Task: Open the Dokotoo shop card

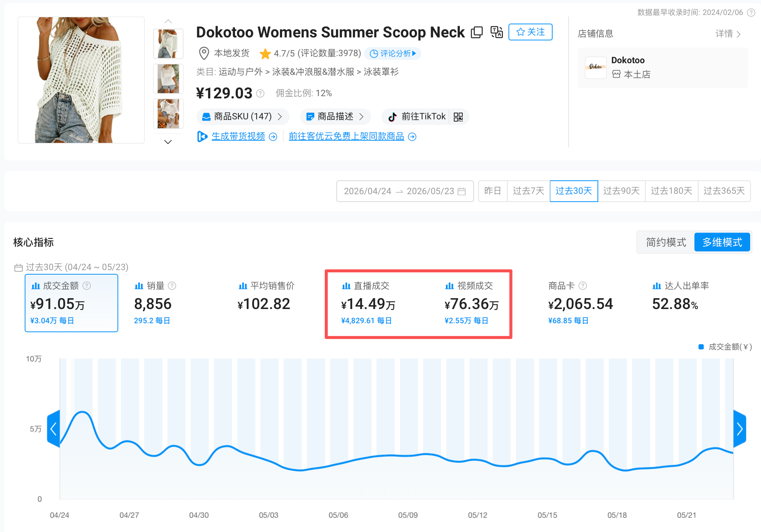Action: (663, 68)
